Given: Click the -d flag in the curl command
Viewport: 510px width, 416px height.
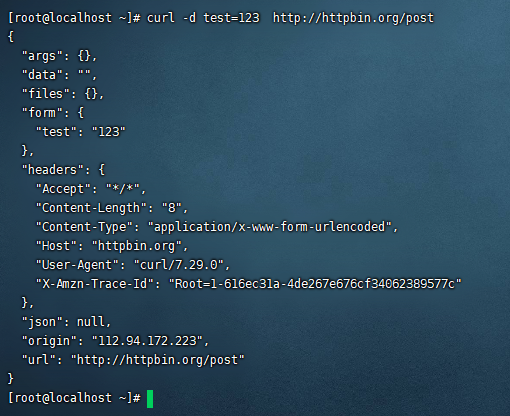Looking at the screenshot, I should pos(189,18).
